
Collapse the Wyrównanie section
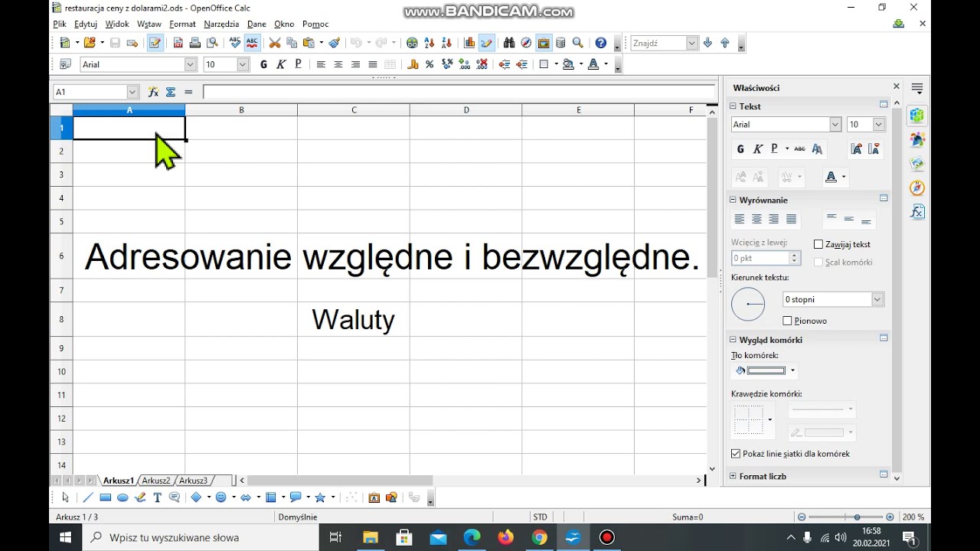tap(733, 200)
